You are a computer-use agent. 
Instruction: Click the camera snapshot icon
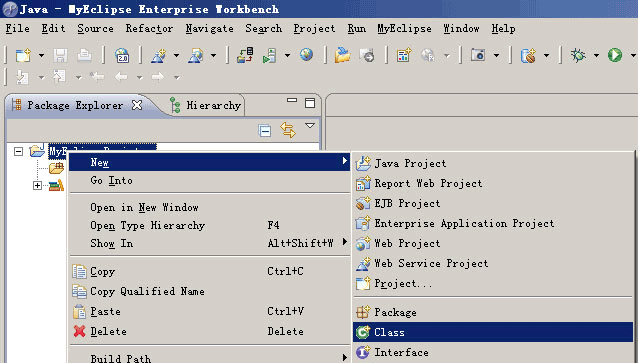tap(478, 55)
